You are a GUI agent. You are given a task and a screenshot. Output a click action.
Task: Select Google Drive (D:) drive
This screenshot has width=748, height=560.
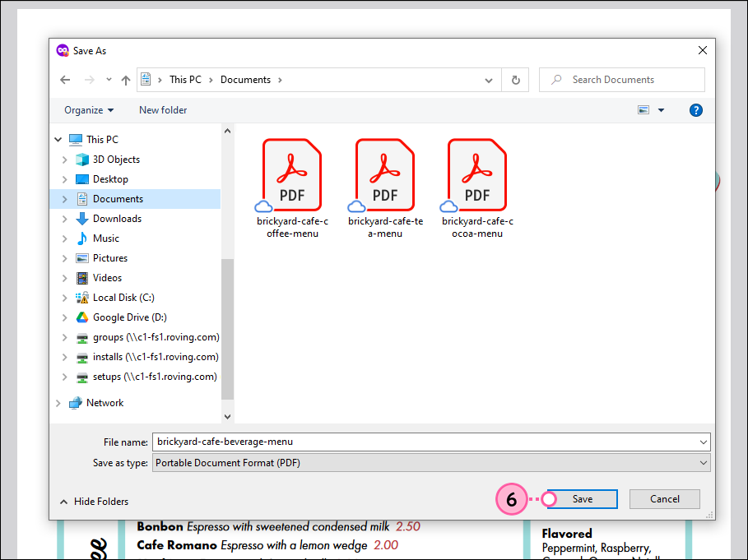(130, 317)
